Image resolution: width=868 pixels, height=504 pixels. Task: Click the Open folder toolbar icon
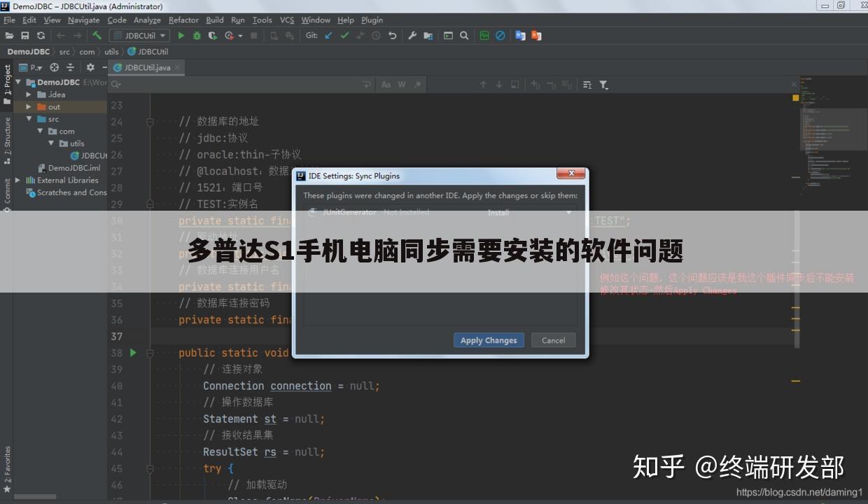pos(9,36)
